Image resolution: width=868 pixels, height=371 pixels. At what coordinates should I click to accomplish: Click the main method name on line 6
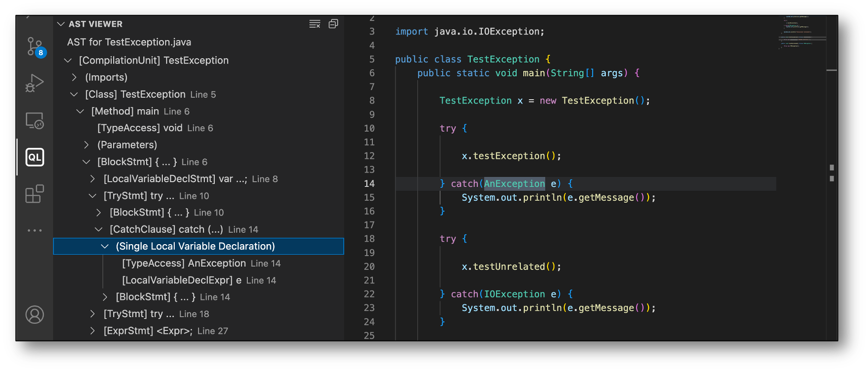(534, 73)
